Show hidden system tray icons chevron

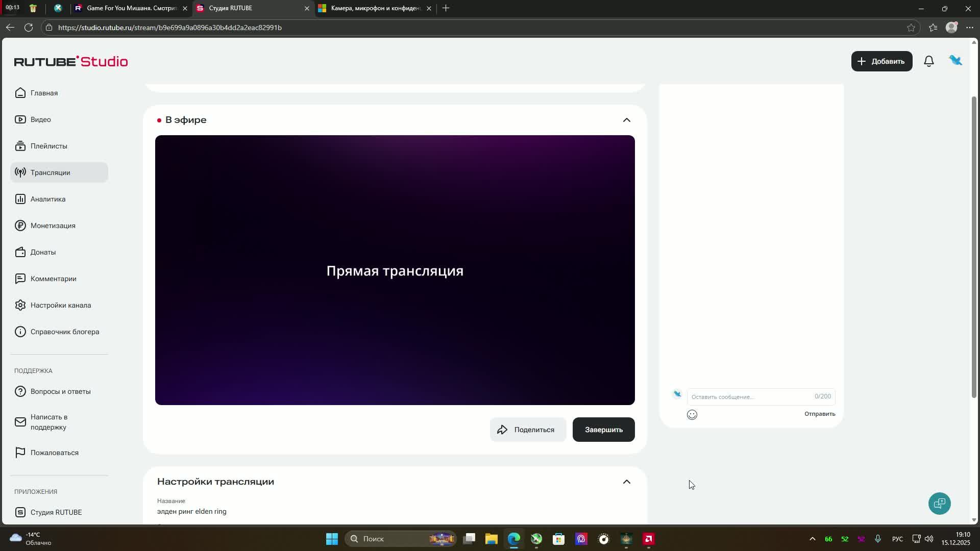click(812, 539)
